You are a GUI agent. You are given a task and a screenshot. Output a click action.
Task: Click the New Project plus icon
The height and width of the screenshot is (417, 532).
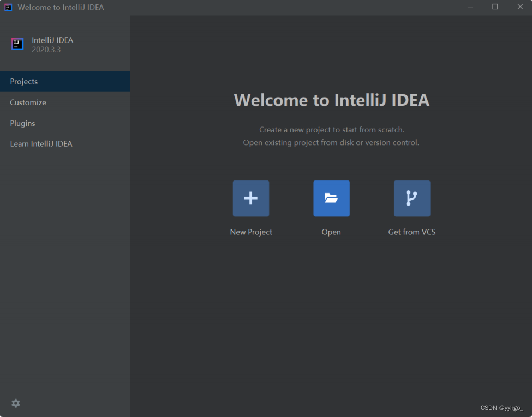pyautogui.click(x=251, y=198)
